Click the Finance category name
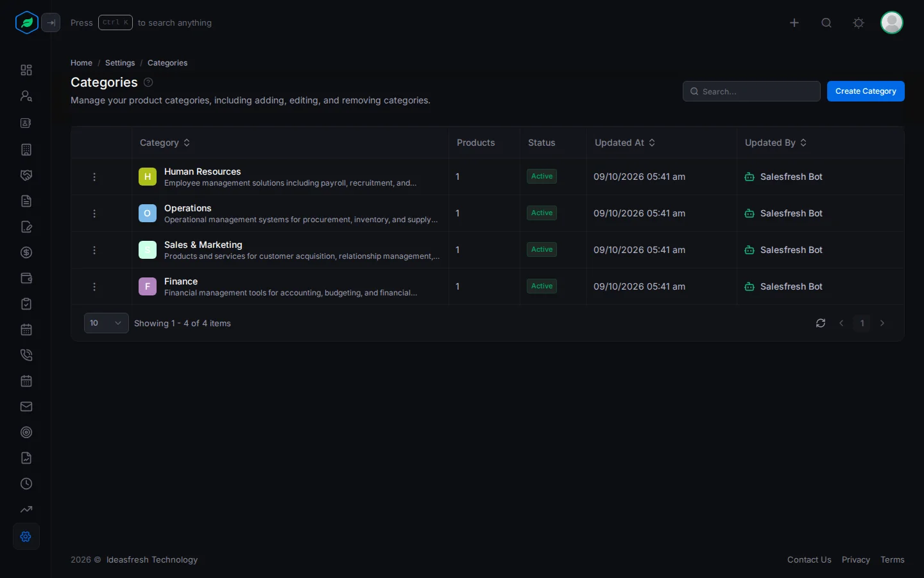924x578 pixels. click(x=181, y=281)
